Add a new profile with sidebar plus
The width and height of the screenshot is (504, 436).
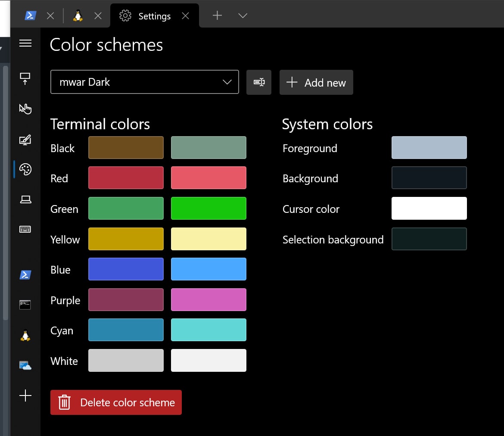[25, 396]
